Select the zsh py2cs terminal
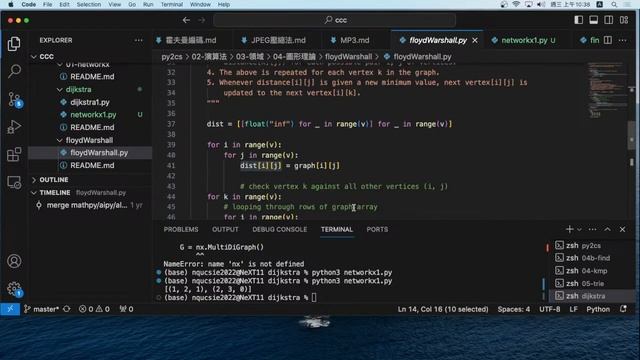640x360 pixels. (x=591, y=245)
